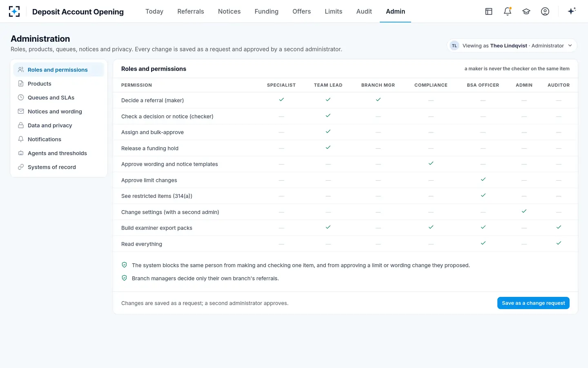This screenshot has width=588, height=368.
Task: Click the link icon for Systems of record
Action: coord(21,167)
